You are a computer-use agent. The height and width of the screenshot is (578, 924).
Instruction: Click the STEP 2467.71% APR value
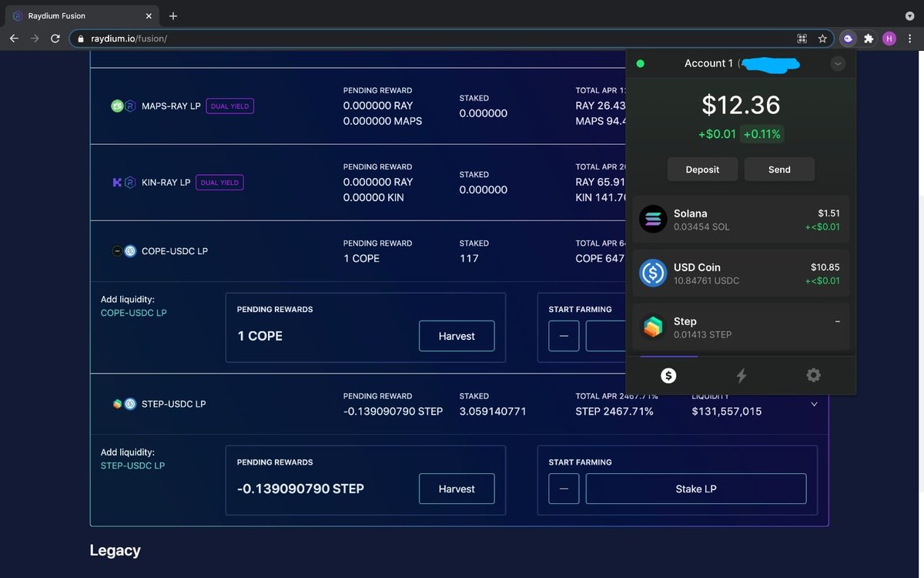(x=614, y=412)
